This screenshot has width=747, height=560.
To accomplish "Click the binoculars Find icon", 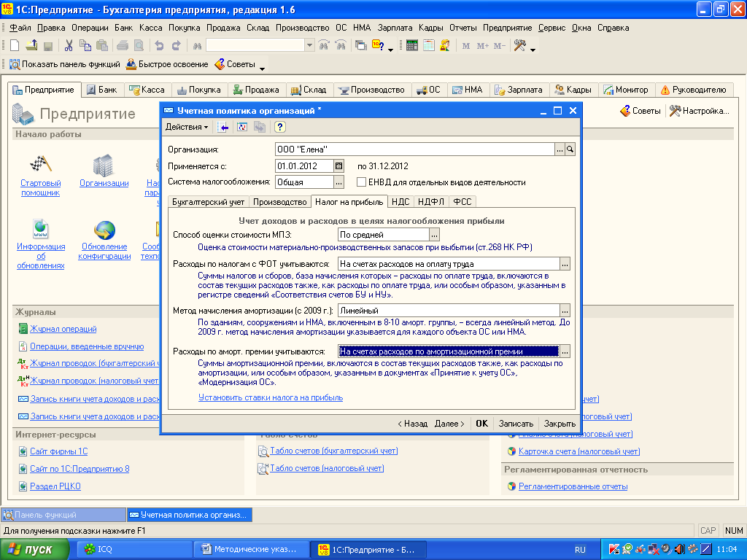I will (x=197, y=46).
